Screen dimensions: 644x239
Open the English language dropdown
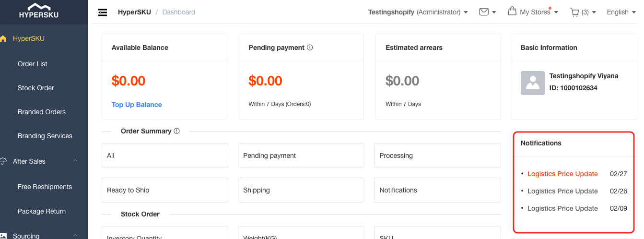(x=622, y=12)
